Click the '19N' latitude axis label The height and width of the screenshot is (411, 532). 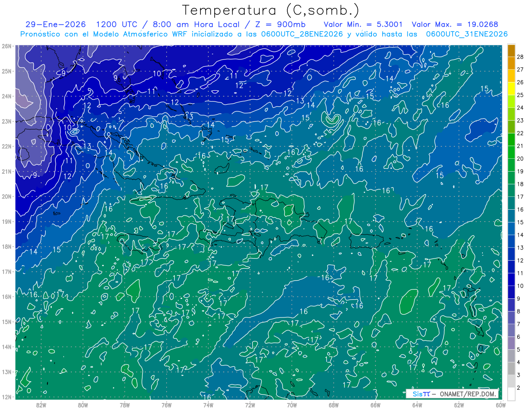[6, 221]
